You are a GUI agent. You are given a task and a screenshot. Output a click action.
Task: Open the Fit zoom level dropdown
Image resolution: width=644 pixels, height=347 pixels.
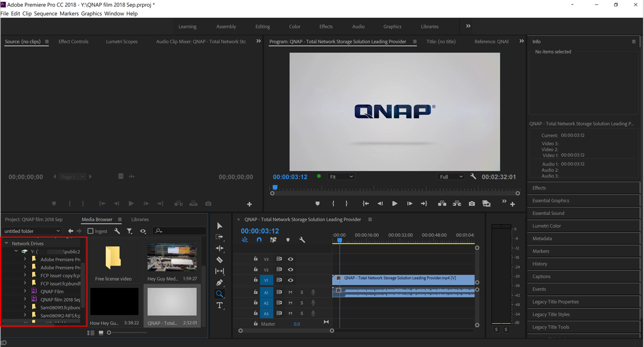(x=341, y=176)
